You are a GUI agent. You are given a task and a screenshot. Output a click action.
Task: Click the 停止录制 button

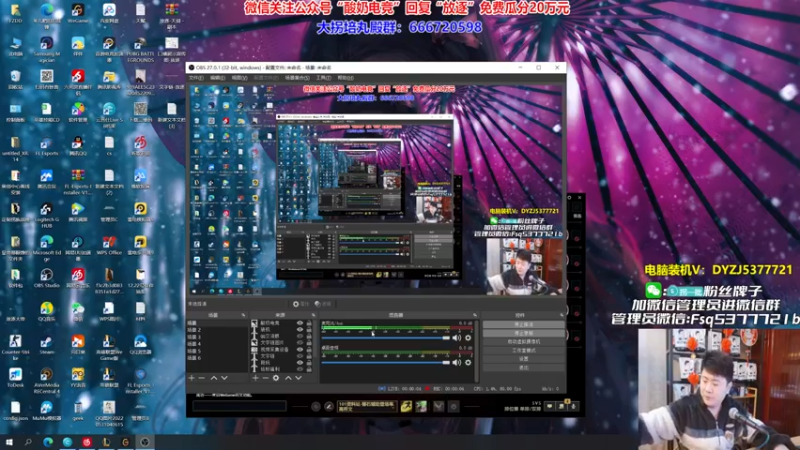pyautogui.click(x=523, y=333)
